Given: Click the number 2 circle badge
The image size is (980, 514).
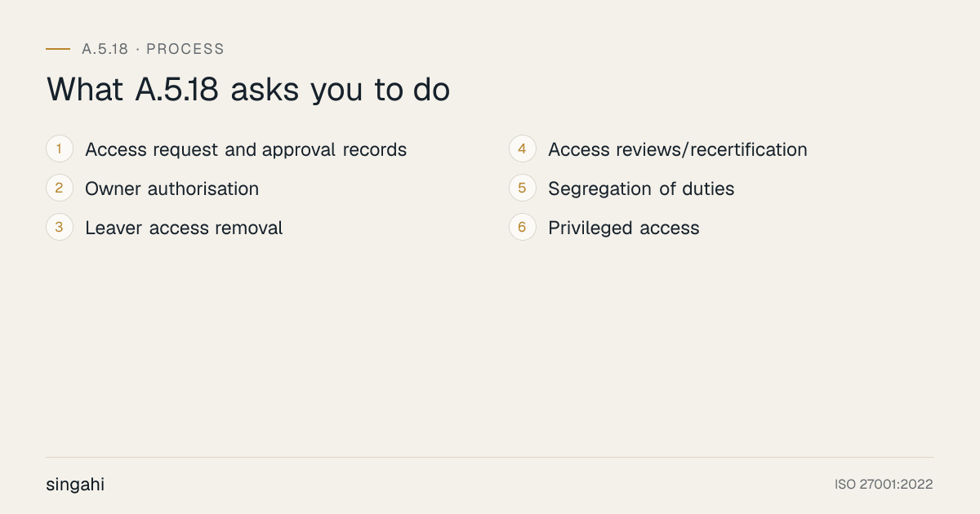Looking at the screenshot, I should pyautogui.click(x=60, y=188).
